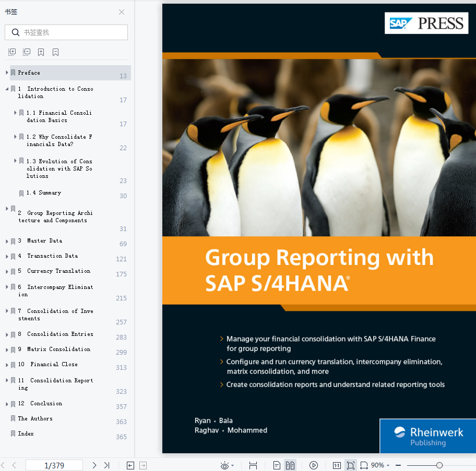Open the Index bookmark

(26, 433)
